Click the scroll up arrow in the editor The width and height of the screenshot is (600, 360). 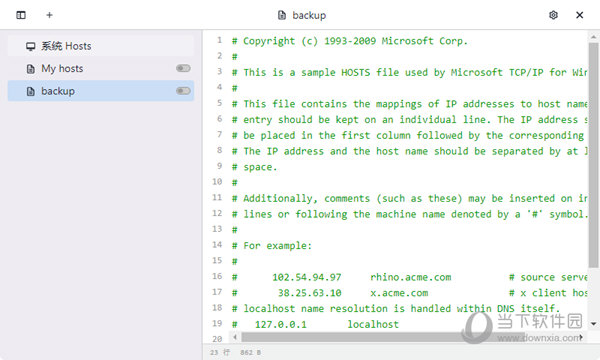[593, 37]
